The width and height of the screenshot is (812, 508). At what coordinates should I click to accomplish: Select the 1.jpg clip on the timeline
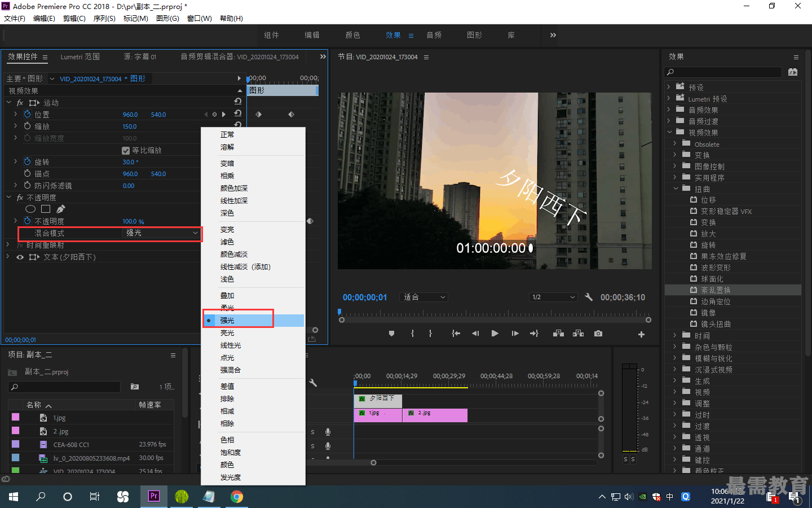click(378, 415)
